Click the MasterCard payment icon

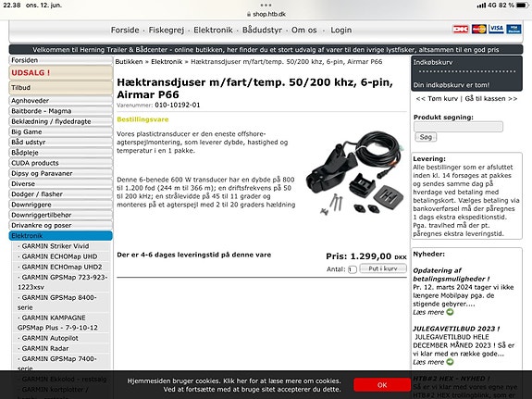(x=478, y=30)
